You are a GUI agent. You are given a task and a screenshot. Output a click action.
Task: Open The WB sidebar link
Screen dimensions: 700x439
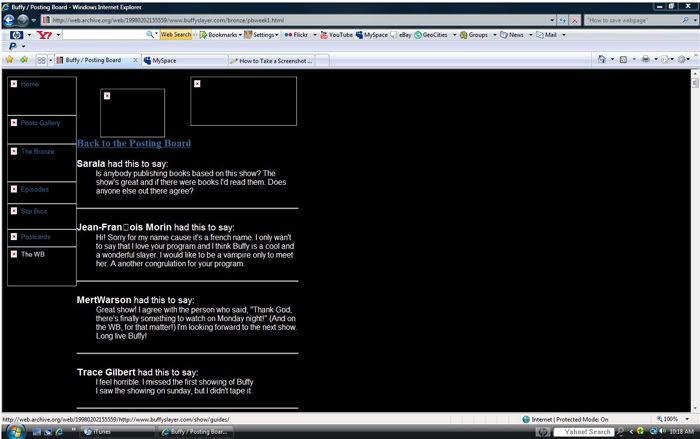pos(33,254)
